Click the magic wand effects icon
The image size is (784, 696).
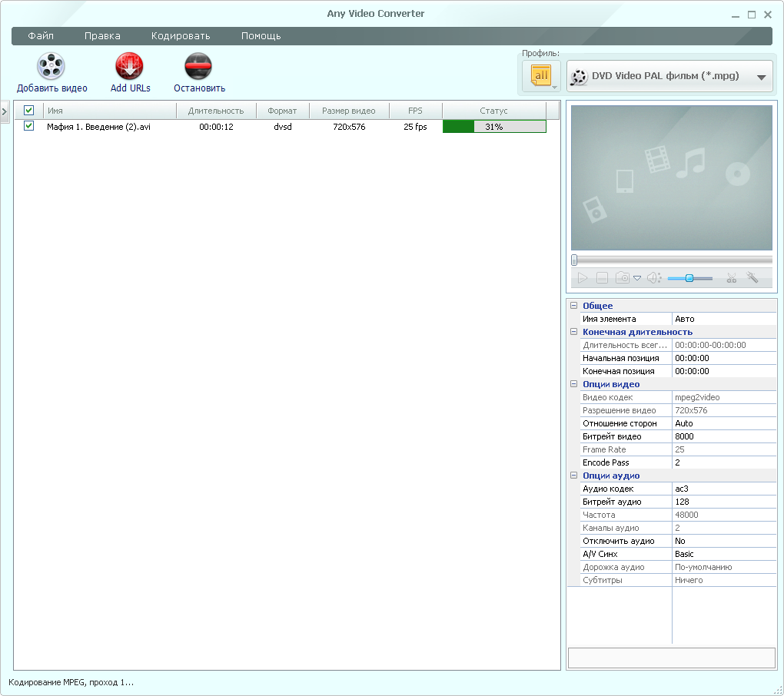[x=752, y=277]
